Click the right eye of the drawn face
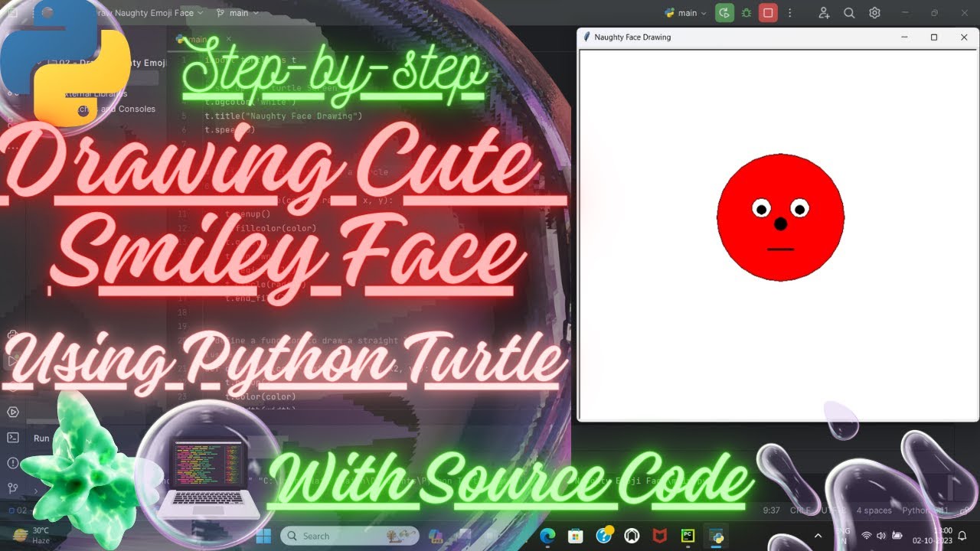The height and width of the screenshot is (551, 980). tap(799, 207)
